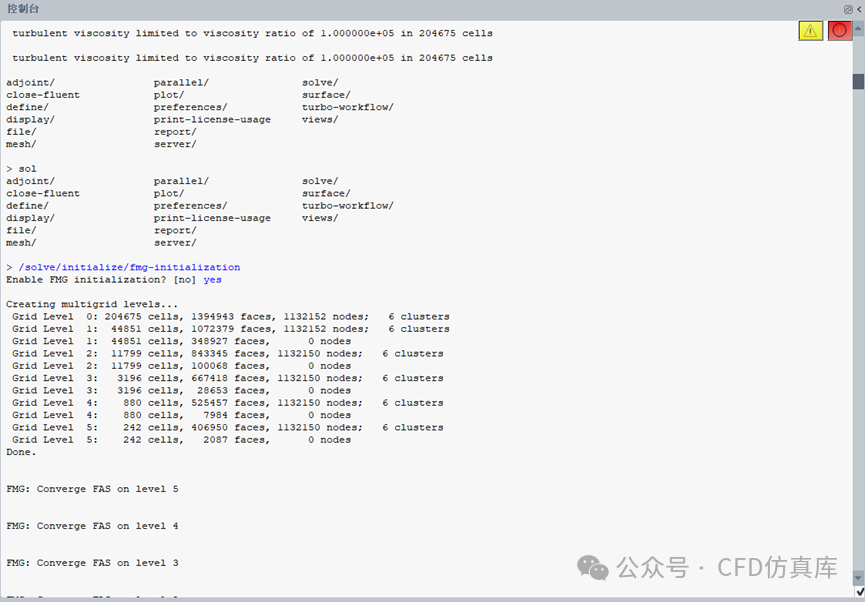This screenshot has height=602, width=865.
Task: Click the 'Enable FMG initialization? [no]' prompt
Action: [x=101, y=280]
